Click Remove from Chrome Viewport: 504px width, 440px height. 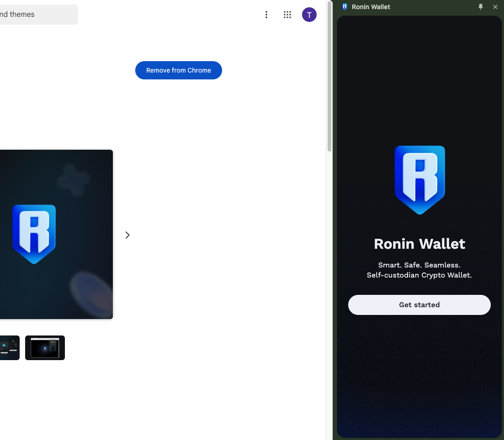click(179, 70)
